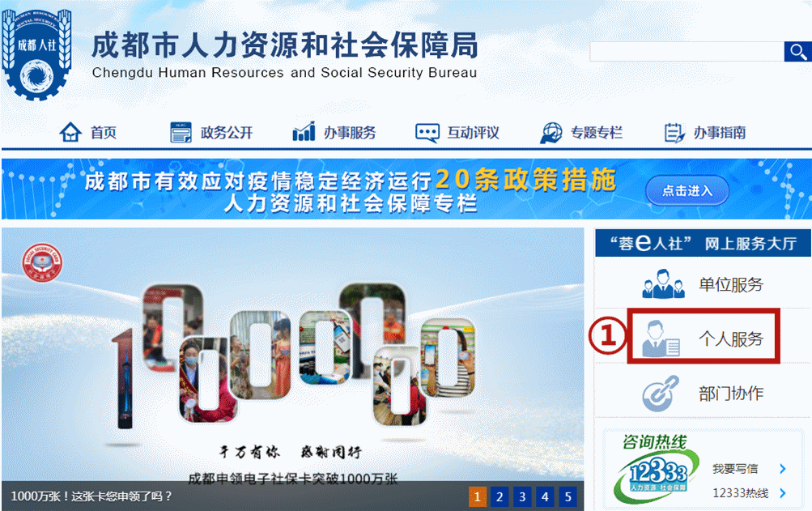Click the chevron arrow next to 12333热线
This screenshot has width=812, height=511.
783,493
